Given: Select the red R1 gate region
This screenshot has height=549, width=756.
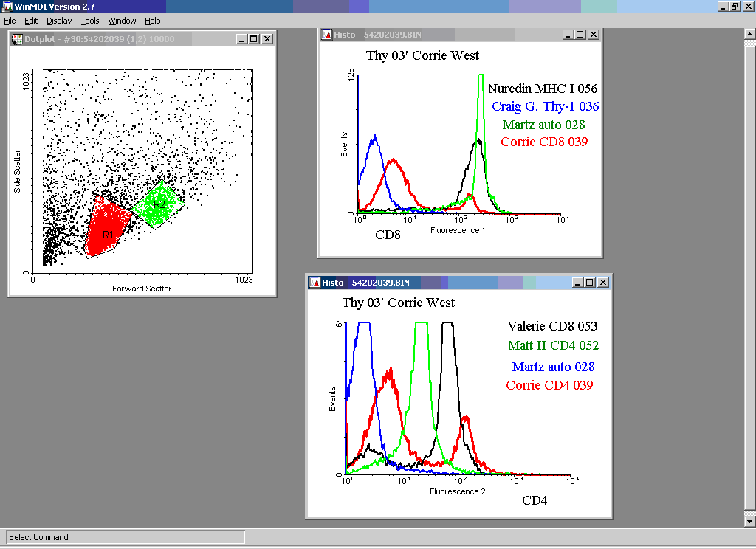Looking at the screenshot, I should tap(107, 229).
